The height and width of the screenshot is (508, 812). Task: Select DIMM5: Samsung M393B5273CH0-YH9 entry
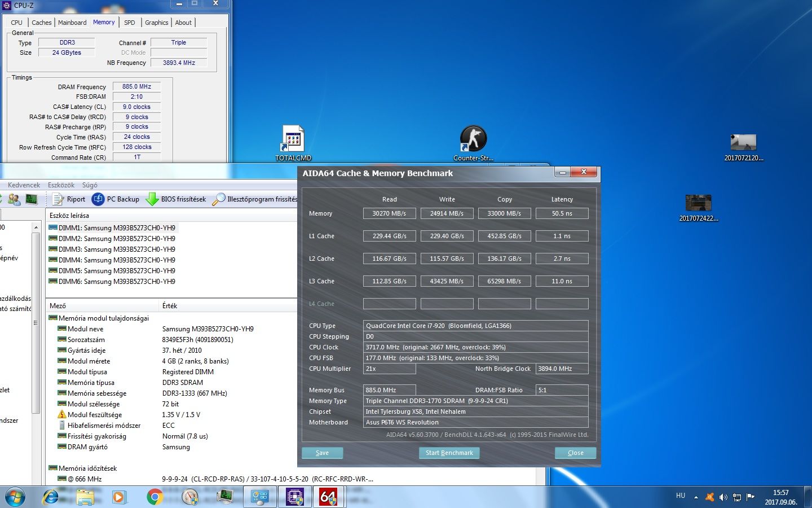pyautogui.click(x=112, y=271)
